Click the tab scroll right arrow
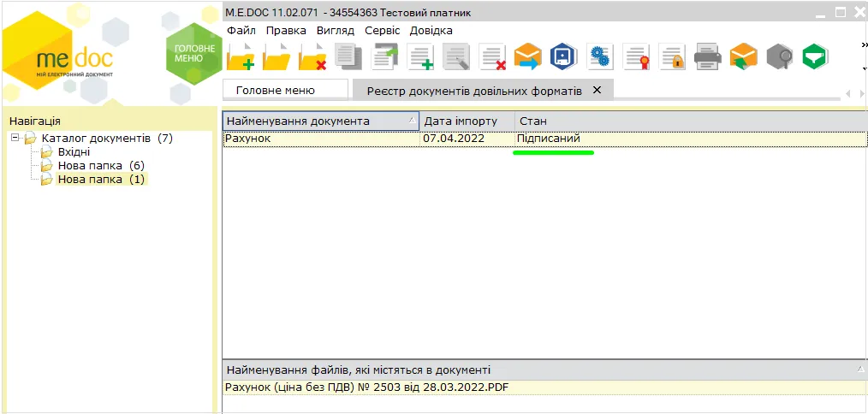The height and width of the screenshot is (414, 868). 862,93
